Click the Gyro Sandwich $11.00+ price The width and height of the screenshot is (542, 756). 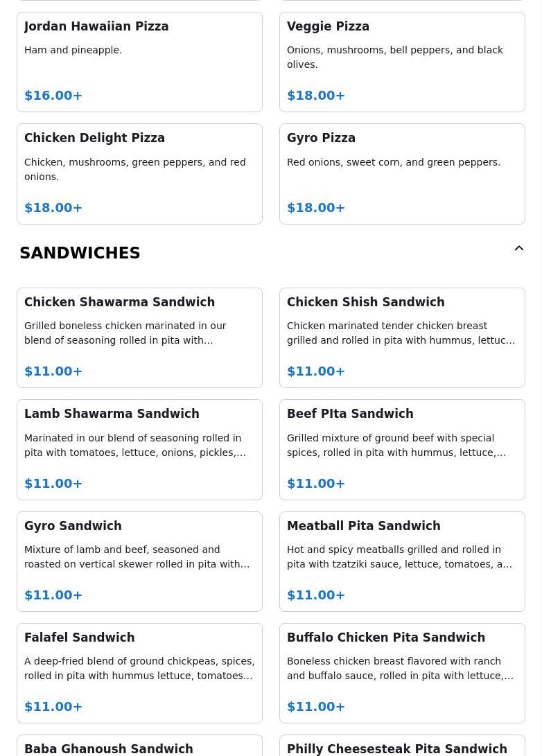tap(53, 595)
